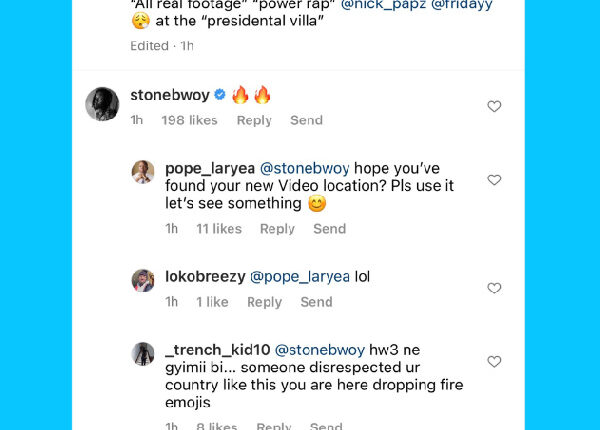Image resolution: width=600 pixels, height=430 pixels.
Task: View the 198 likes on stonebwoy's comment
Action: (x=189, y=120)
